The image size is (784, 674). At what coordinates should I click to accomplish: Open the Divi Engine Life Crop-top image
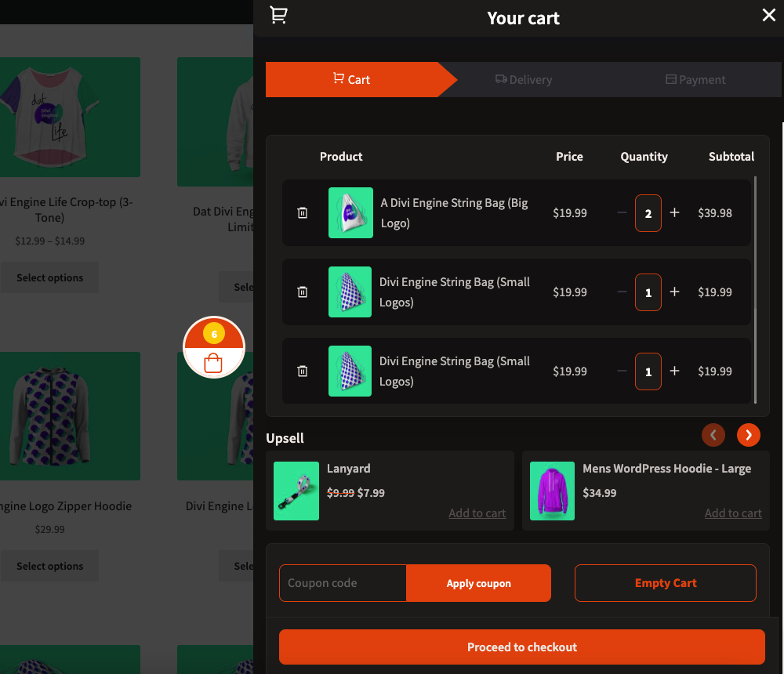pyautogui.click(x=70, y=117)
